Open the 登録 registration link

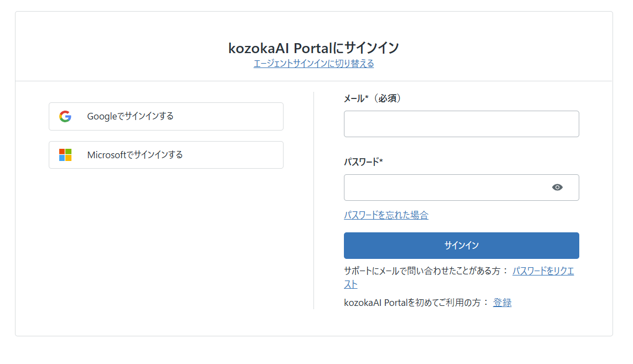(502, 303)
